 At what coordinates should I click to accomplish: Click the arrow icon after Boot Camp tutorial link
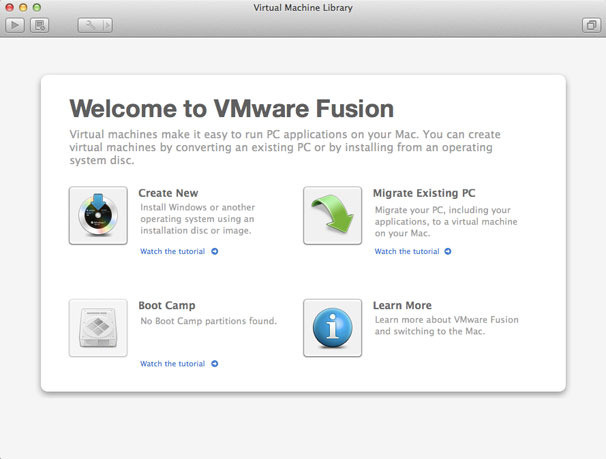214,364
